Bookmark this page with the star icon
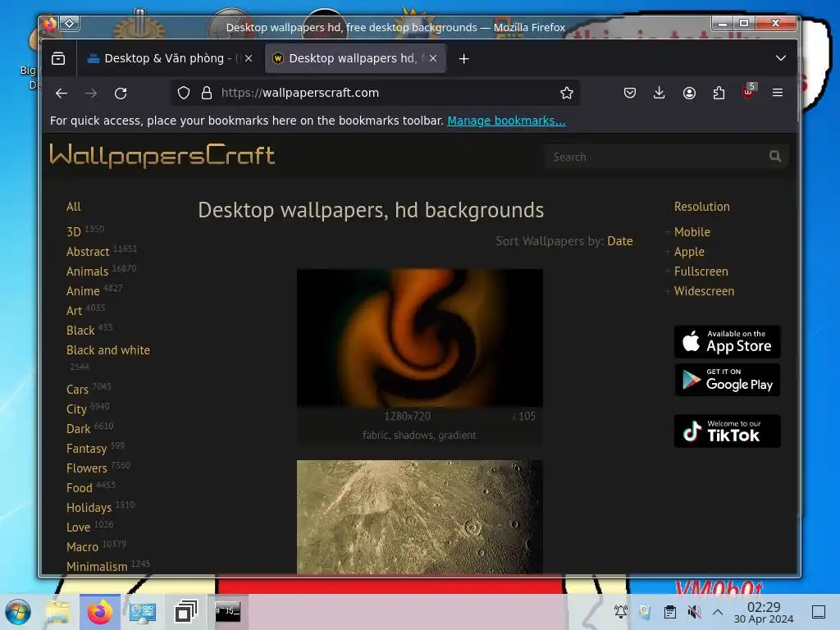The width and height of the screenshot is (840, 630). click(x=567, y=94)
